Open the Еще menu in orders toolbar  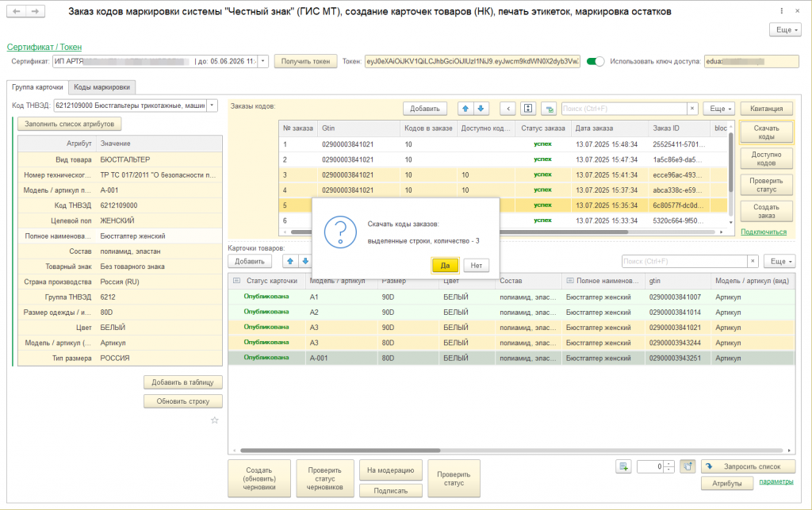tap(719, 109)
